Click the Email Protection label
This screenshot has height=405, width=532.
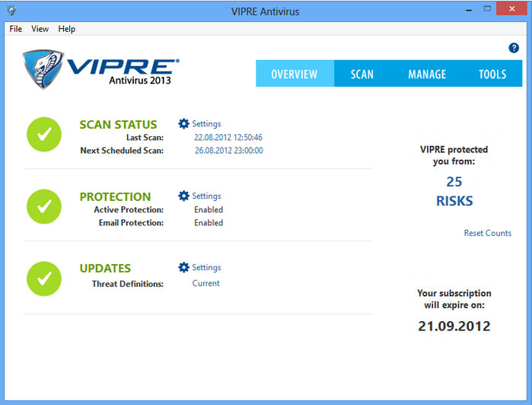coord(131,223)
